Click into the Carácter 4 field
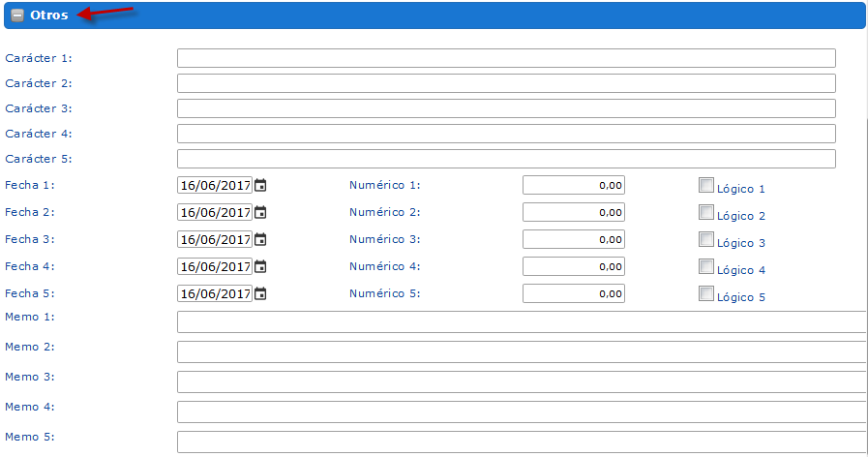 (506, 134)
